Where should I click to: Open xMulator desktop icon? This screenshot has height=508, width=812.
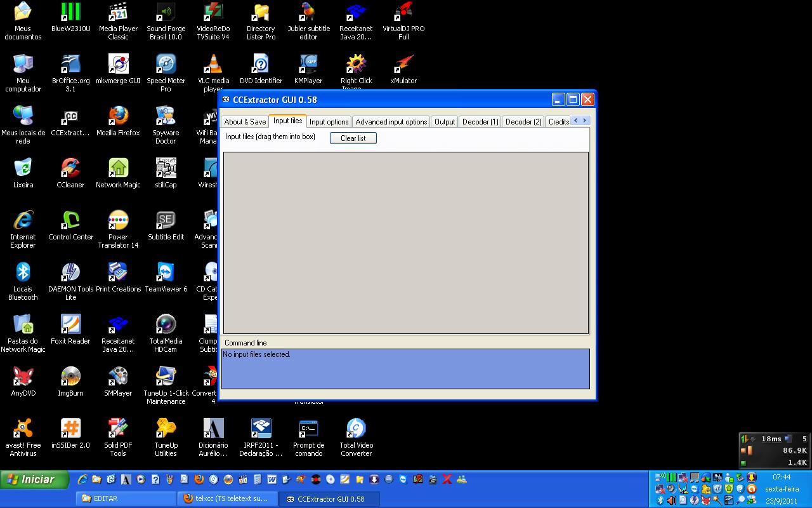coord(403,69)
